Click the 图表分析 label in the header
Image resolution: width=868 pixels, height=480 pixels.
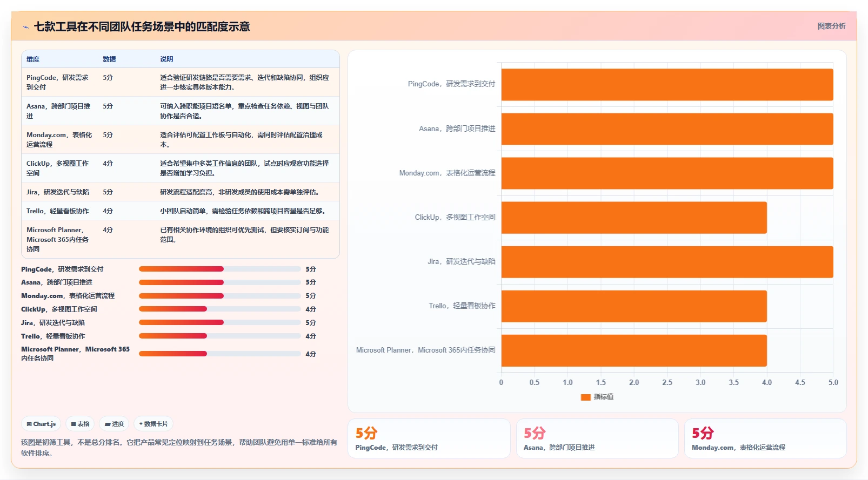click(x=831, y=26)
